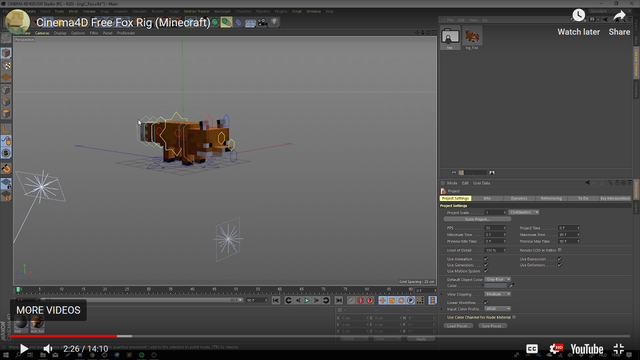Toggle closed captions (CC)

[x=532, y=349]
